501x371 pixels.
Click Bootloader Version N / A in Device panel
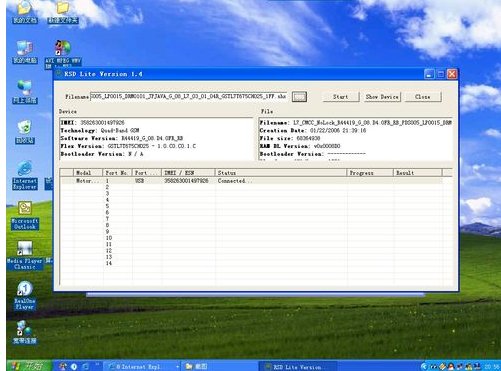(102, 154)
